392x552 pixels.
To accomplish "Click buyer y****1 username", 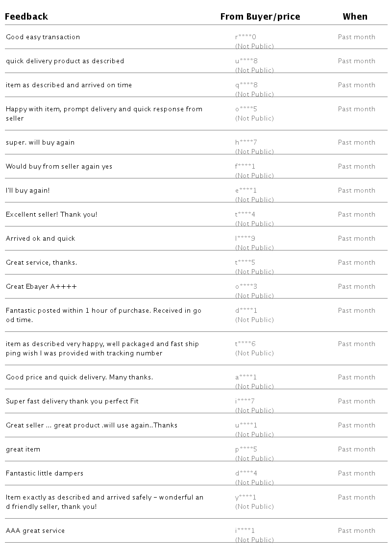I will [x=245, y=498].
